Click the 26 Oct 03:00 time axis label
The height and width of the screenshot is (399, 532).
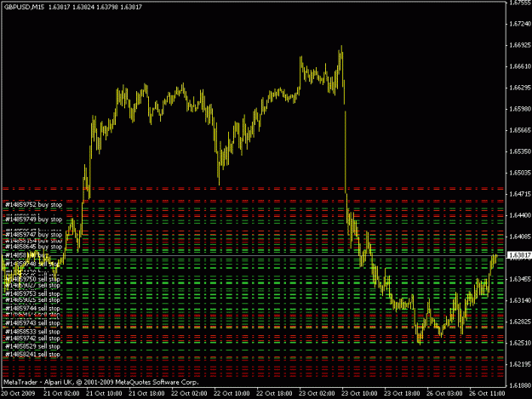444,394
